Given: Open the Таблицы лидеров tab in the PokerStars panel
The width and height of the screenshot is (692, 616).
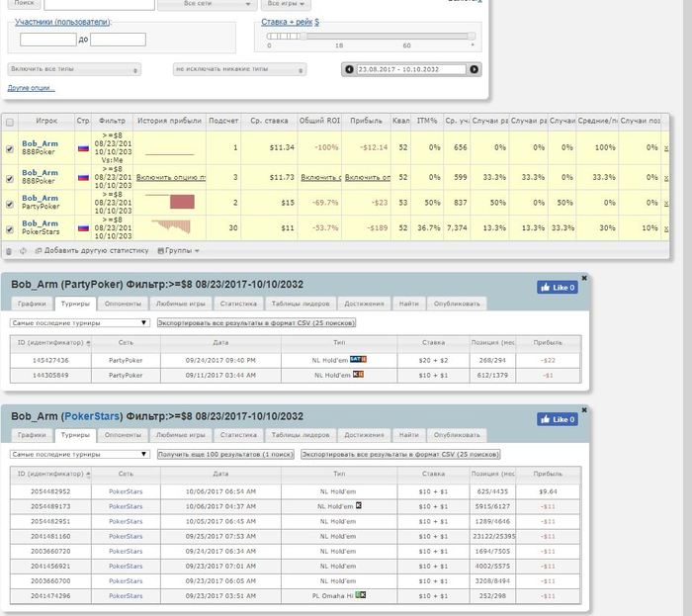Looking at the screenshot, I should tap(301, 435).
